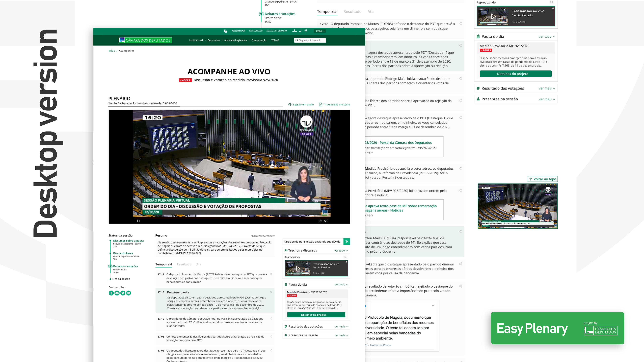Image resolution: width=644 pixels, height=362 pixels.
Task: Share the 17:05 feed entry
Action: 271,350
